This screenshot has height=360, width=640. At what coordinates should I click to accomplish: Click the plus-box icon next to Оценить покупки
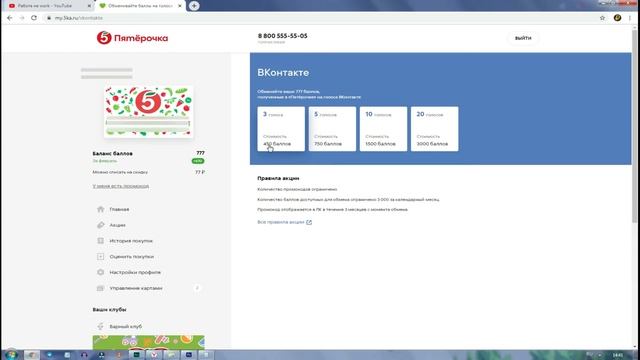(100, 257)
